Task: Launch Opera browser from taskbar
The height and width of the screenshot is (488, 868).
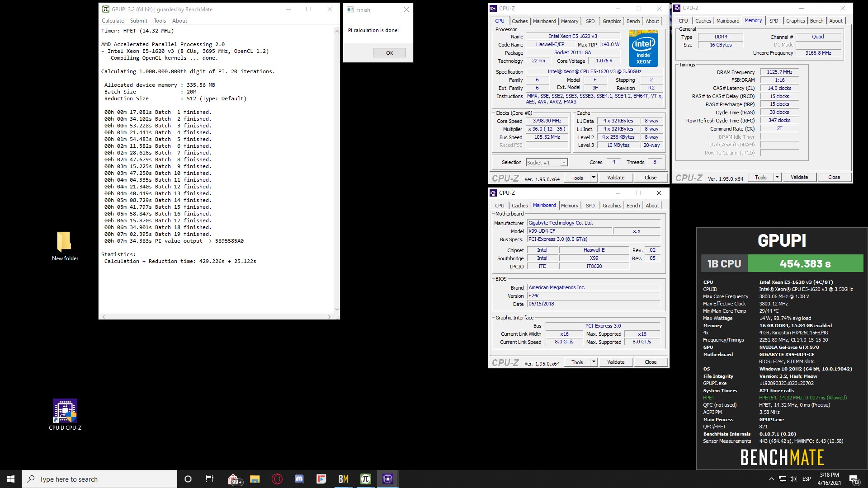Action: (x=277, y=479)
